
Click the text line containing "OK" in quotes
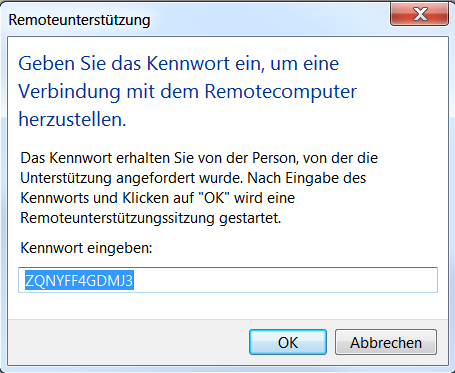tap(158, 198)
